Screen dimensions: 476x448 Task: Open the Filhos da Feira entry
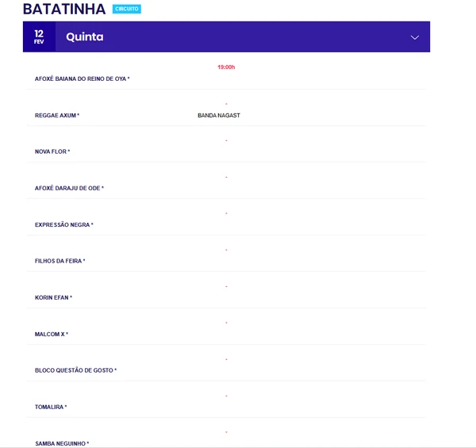click(x=59, y=261)
